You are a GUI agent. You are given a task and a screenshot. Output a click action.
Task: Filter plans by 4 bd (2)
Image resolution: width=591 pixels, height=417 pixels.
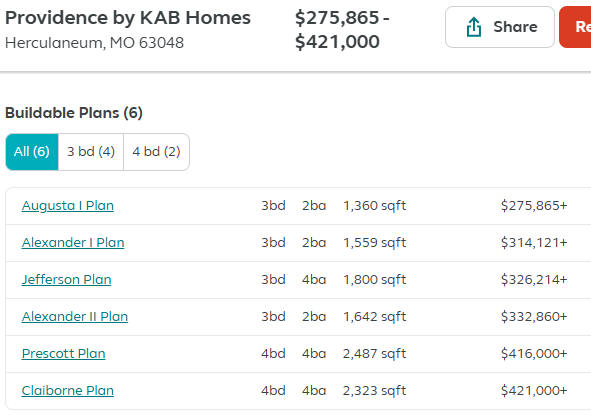click(156, 152)
